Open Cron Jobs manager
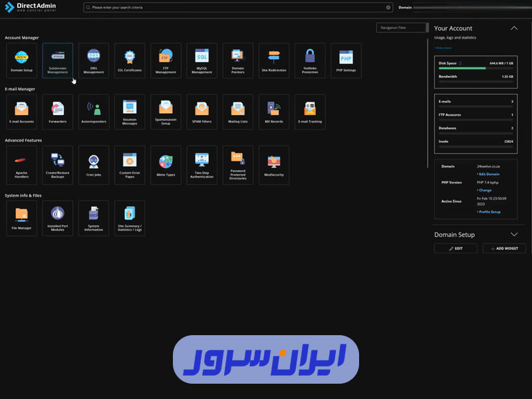This screenshot has width=532, height=399. click(x=93, y=164)
